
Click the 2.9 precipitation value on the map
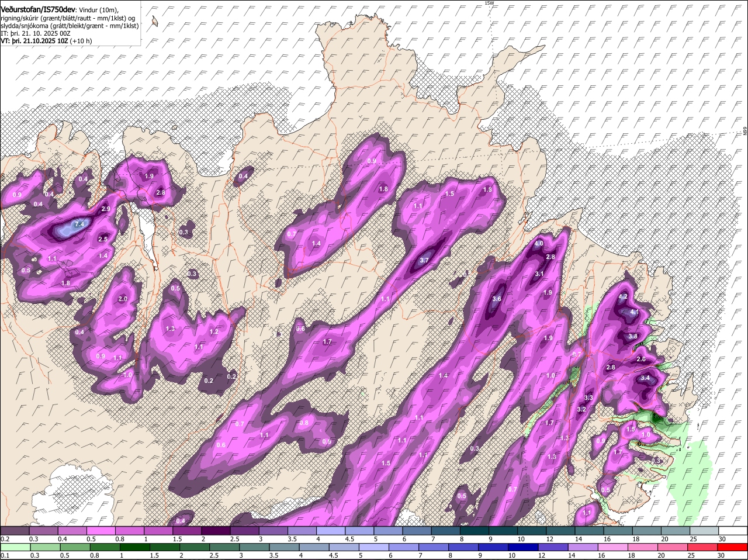point(106,209)
